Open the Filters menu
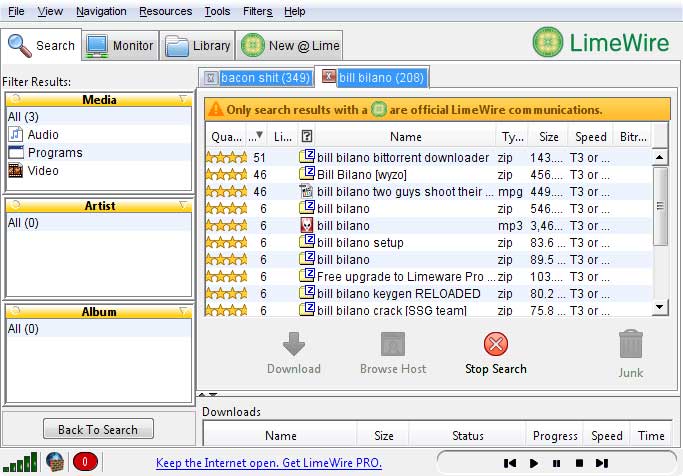The width and height of the screenshot is (683, 476). pos(257,11)
